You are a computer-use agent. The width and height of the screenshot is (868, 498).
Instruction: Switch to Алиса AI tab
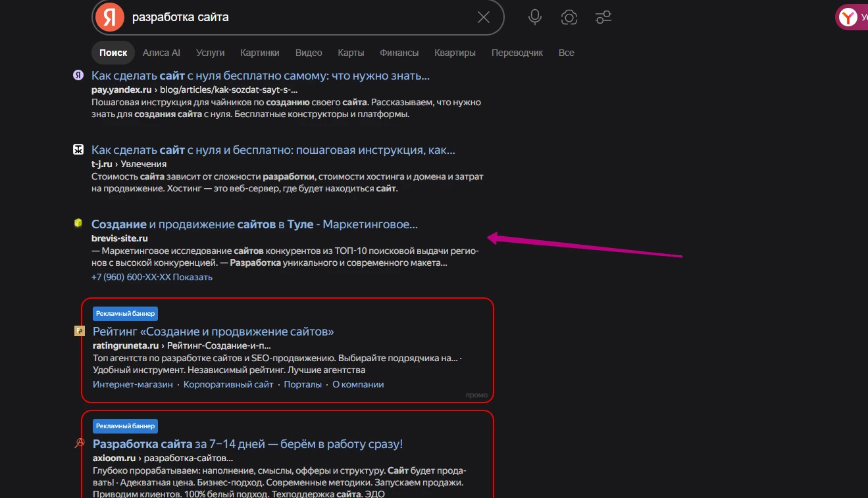coord(161,53)
